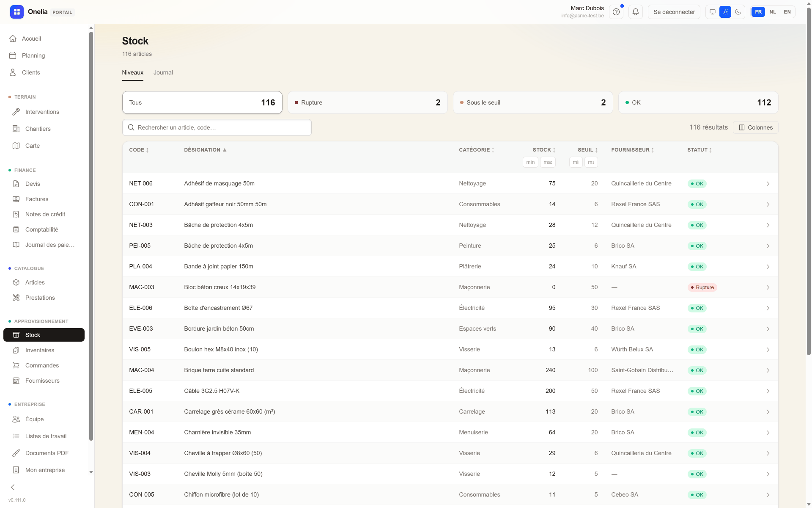Open Prestations page
This screenshot has height=508, width=812.
44,298
